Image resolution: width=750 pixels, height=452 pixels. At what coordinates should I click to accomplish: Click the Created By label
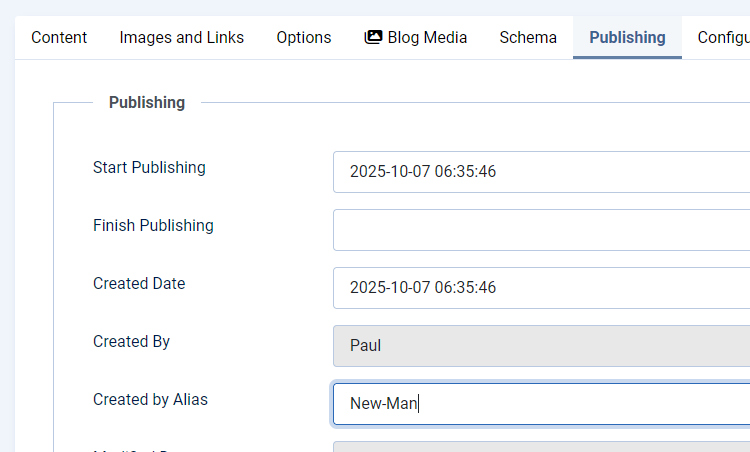pyautogui.click(x=131, y=342)
